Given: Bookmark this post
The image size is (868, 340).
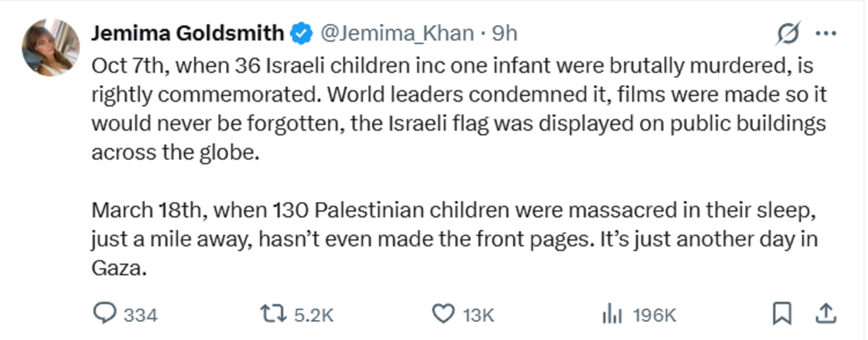Looking at the screenshot, I should pyautogui.click(x=782, y=313).
